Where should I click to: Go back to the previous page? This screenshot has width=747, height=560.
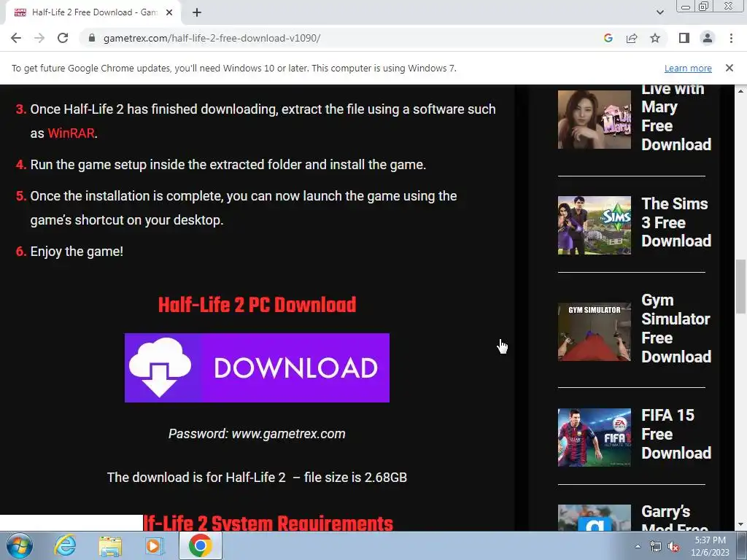(16, 38)
